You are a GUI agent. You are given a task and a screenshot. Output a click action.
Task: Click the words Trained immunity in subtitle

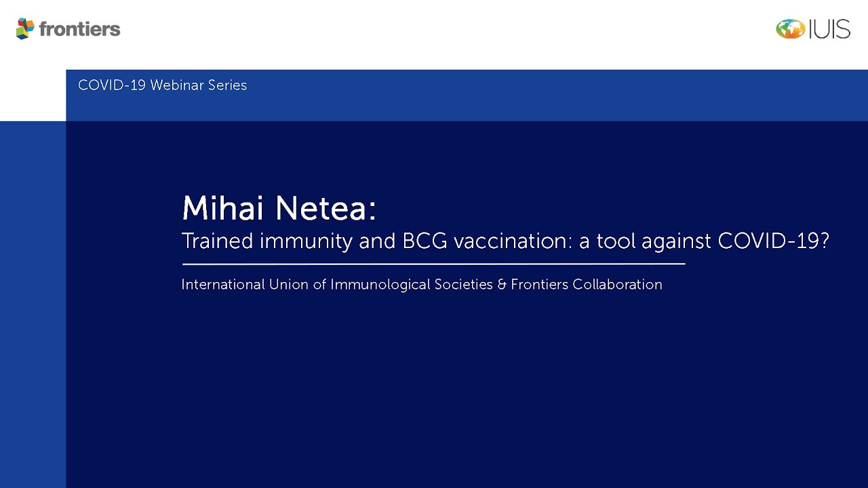tap(267, 241)
